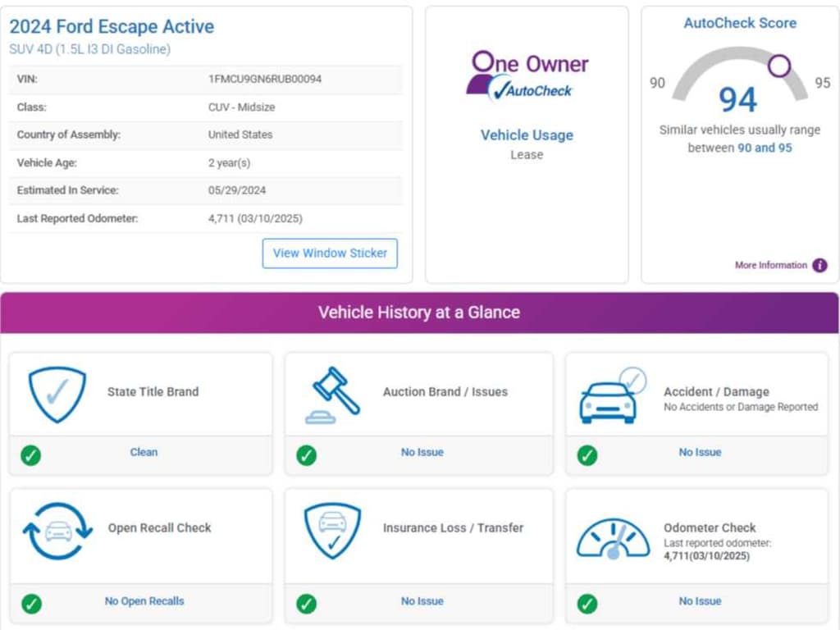Click the Open Recall Check circular arrows icon
The height and width of the screenshot is (630, 840).
pos(57,531)
